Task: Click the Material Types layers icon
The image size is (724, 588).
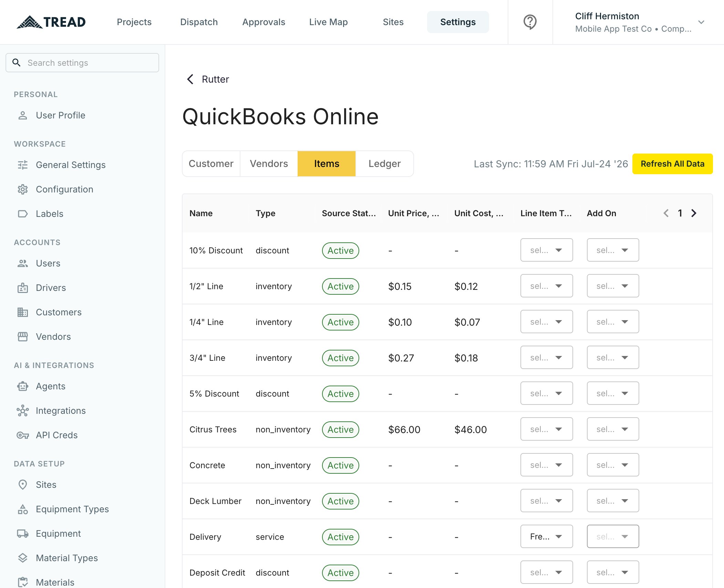Action: pyautogui.click(x=23, y=558)
